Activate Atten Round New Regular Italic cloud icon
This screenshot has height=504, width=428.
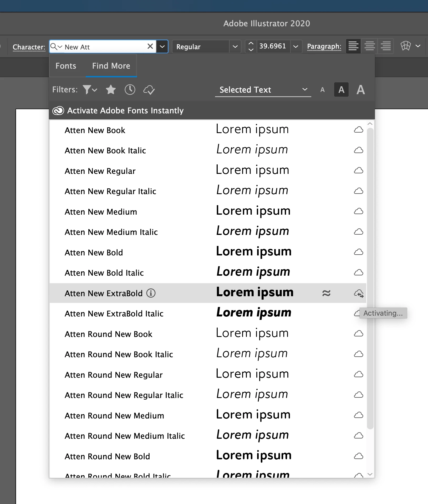(x=359, y=395)
